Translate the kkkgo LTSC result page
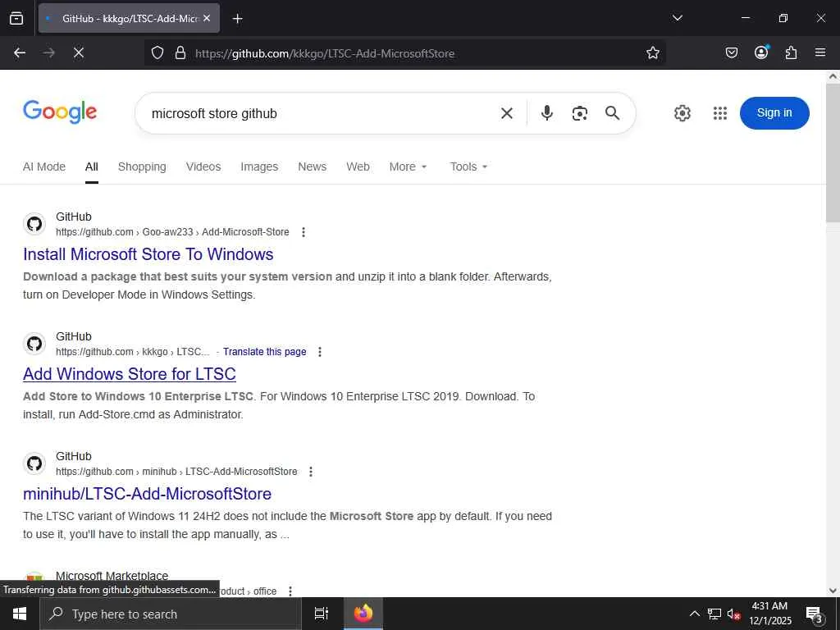 [265, 352]
